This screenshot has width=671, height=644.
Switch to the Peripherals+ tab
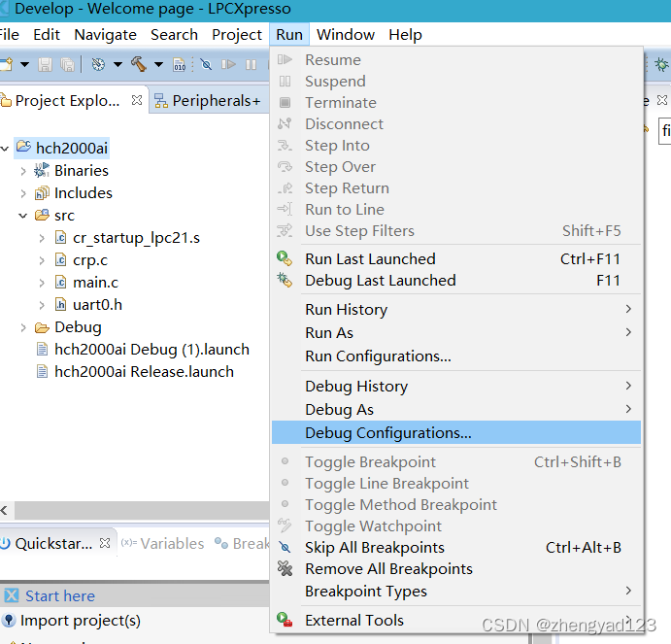pyautogui.click(x=216, y=101)
